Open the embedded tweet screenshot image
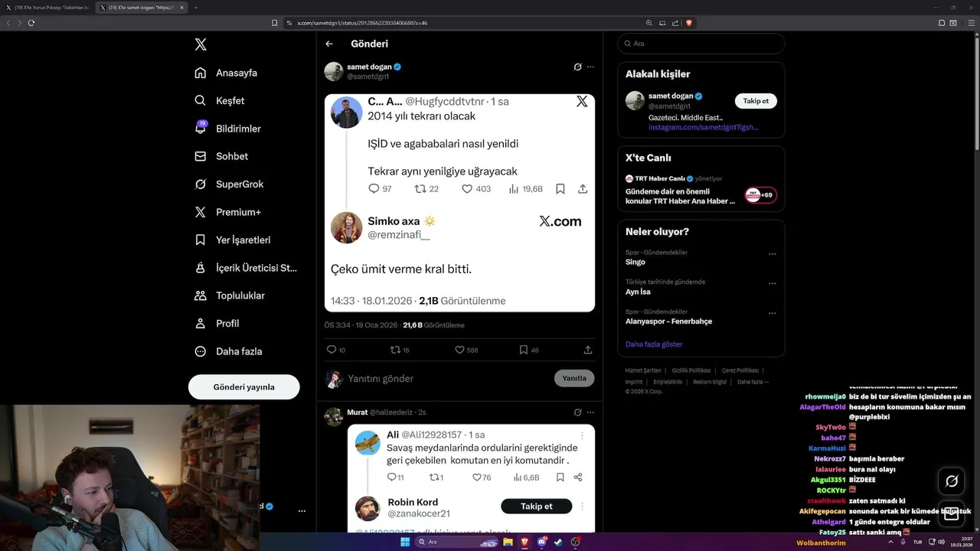 click(x=459, y=203)
